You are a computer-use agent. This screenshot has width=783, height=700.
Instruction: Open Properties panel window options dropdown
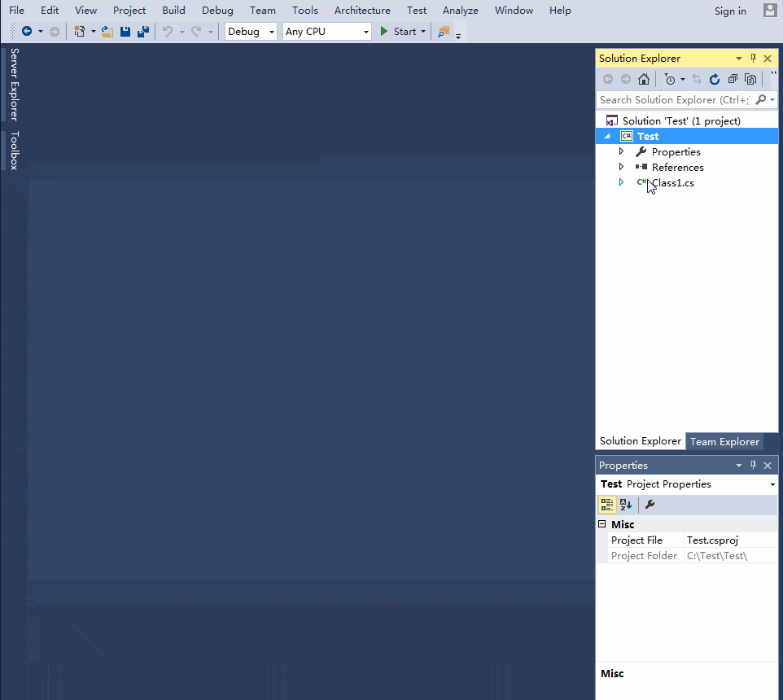(x=738, y=466)
